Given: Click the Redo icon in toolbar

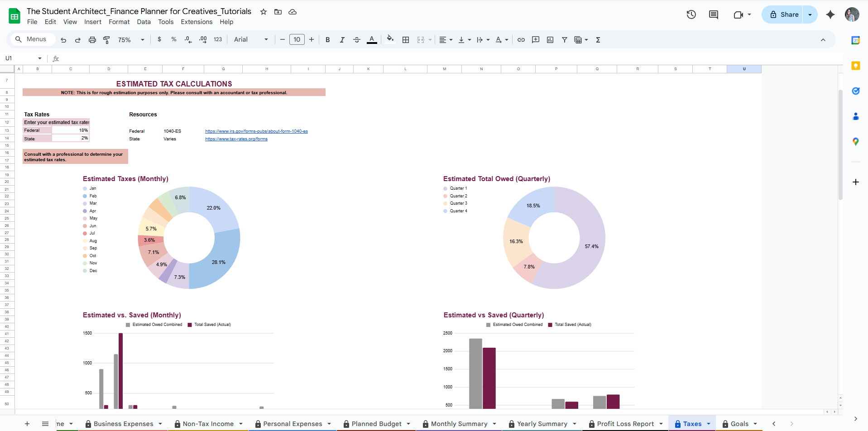Looking at the screenshot, I should click(x=78, y=40).
